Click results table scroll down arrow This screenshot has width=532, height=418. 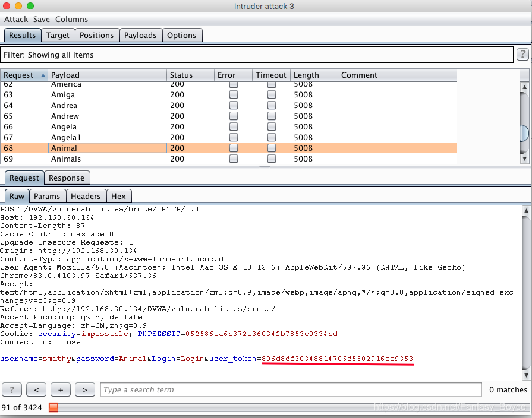(x=524, y=159)
